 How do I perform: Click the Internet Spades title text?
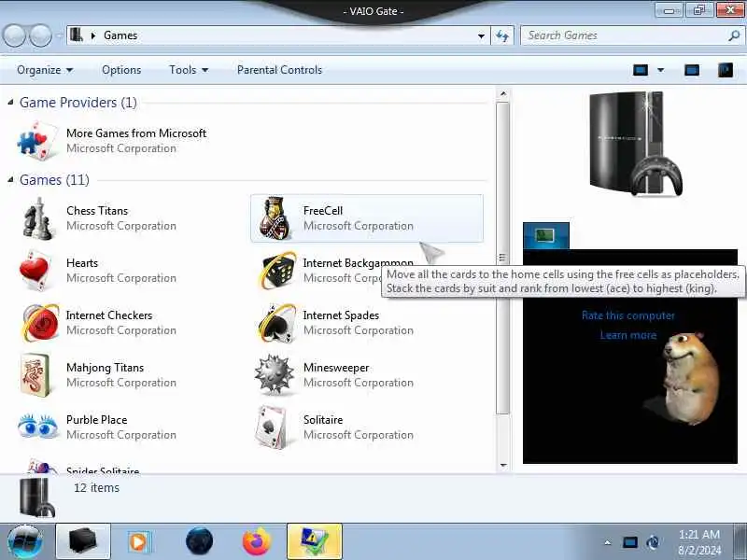(x=341, y=315)
